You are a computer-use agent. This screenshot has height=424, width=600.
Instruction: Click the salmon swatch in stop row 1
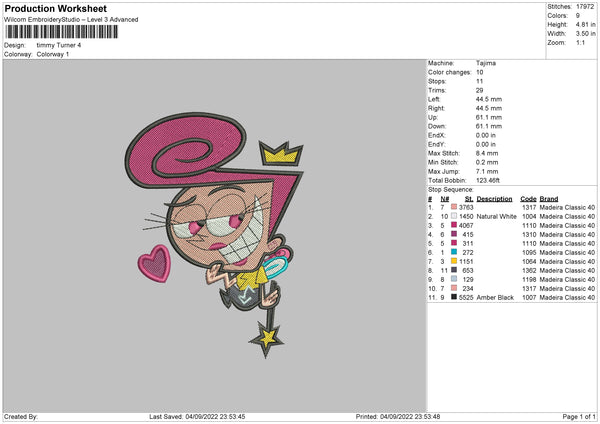click(454, 207)
